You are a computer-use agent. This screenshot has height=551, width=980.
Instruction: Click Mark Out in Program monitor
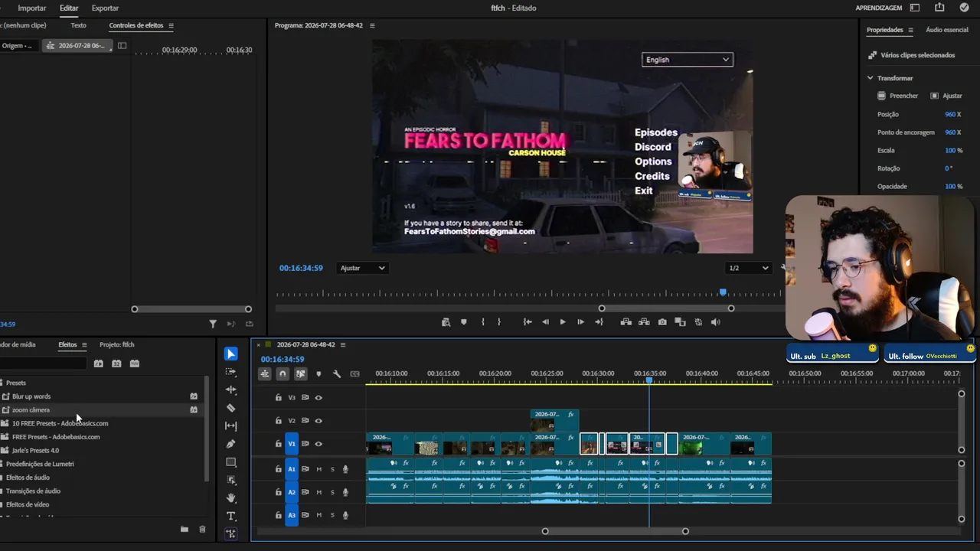click(499, 322)
